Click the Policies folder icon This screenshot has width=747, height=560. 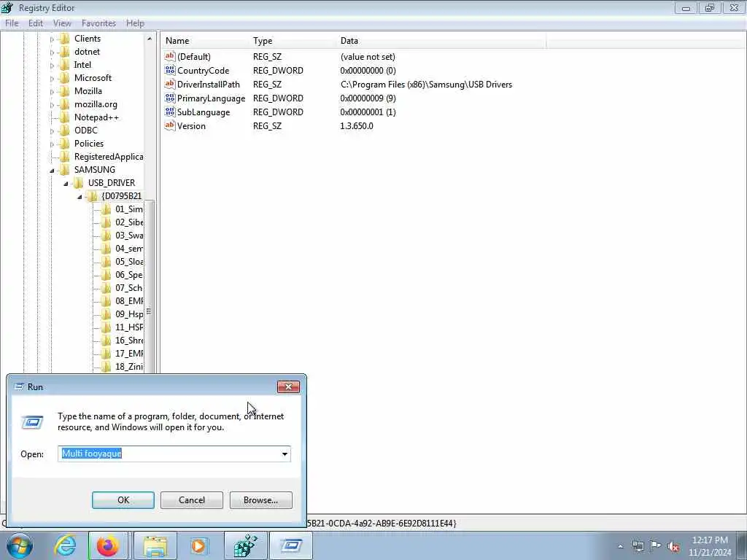(x=65, y=144)
